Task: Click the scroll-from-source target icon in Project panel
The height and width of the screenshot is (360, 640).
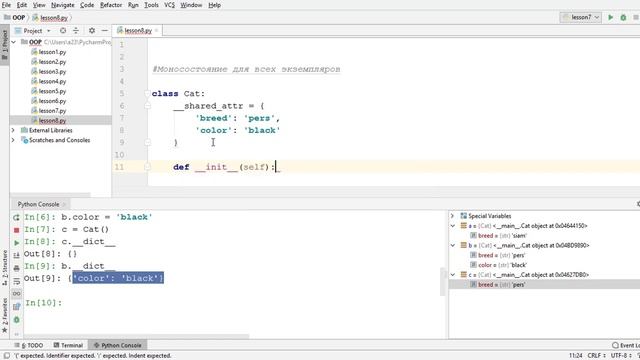Action: point(63,31)
